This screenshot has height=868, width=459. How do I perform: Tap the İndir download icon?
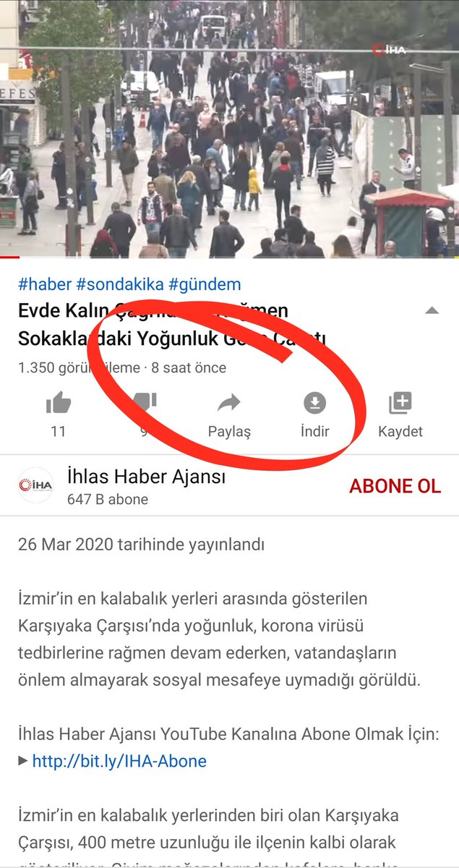point(314,403)
